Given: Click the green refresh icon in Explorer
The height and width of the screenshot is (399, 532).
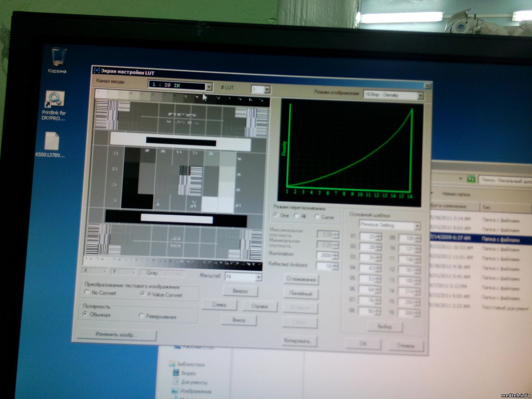Looking at the screenshot, I should (471, 179).
